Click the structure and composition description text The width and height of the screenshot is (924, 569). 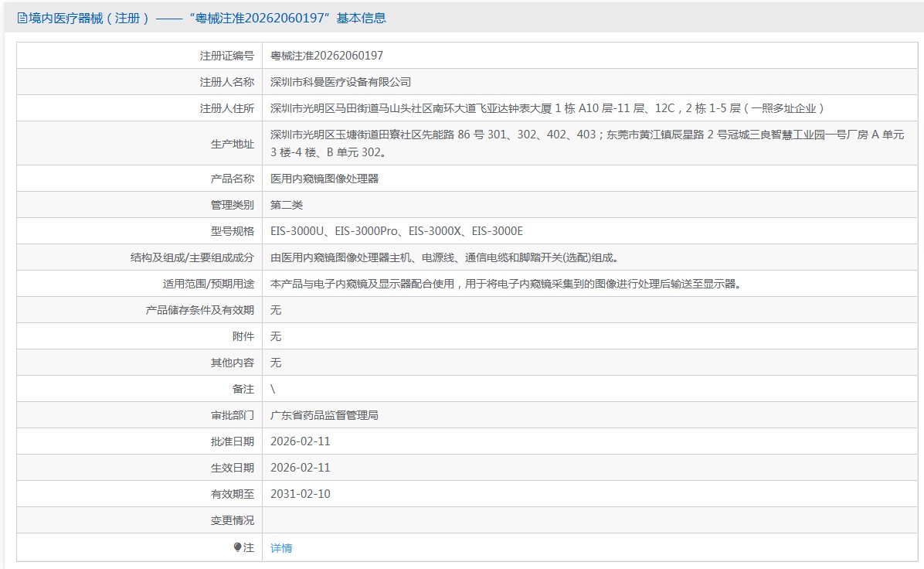[443, 257]
